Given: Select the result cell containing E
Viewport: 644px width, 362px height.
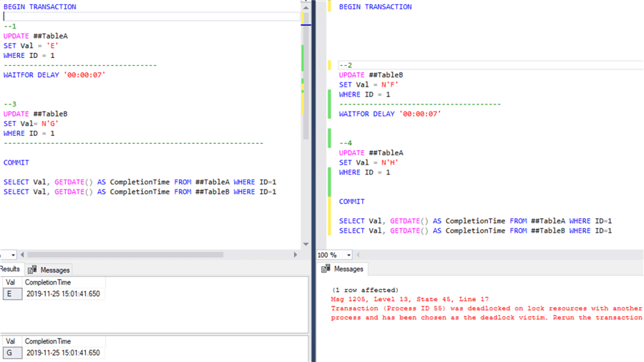Looking at the screenshot, I should [x=12, y=294].
